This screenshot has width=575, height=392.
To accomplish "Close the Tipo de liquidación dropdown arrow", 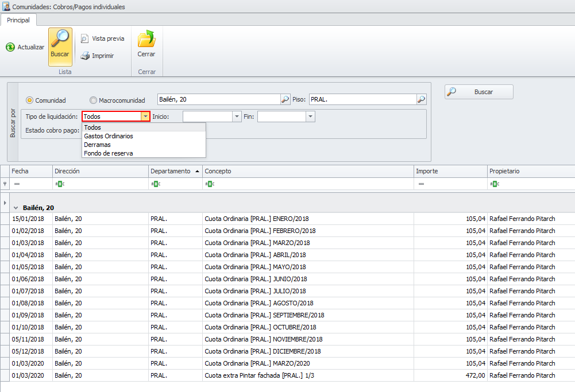I will 145,117.
